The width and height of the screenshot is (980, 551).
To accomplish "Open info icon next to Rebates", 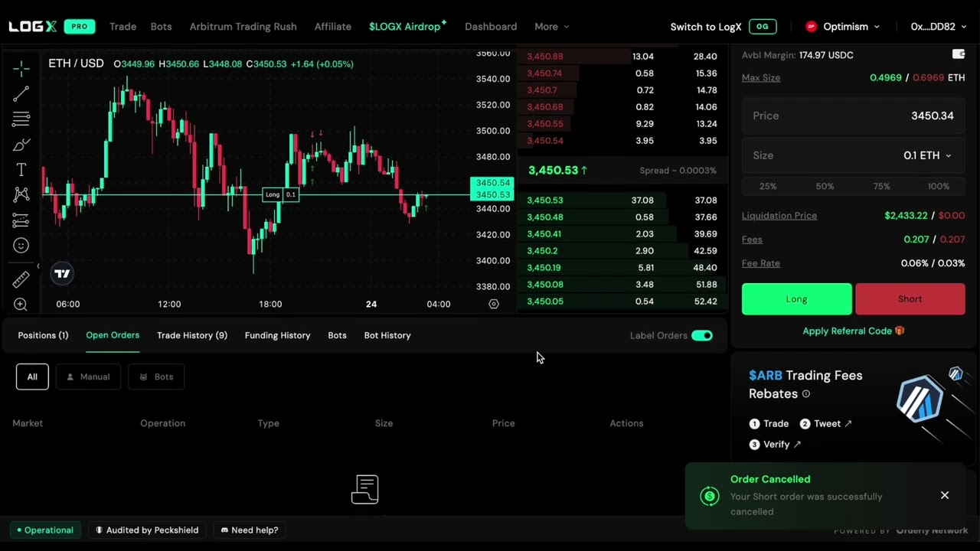I will click(805, 394).
